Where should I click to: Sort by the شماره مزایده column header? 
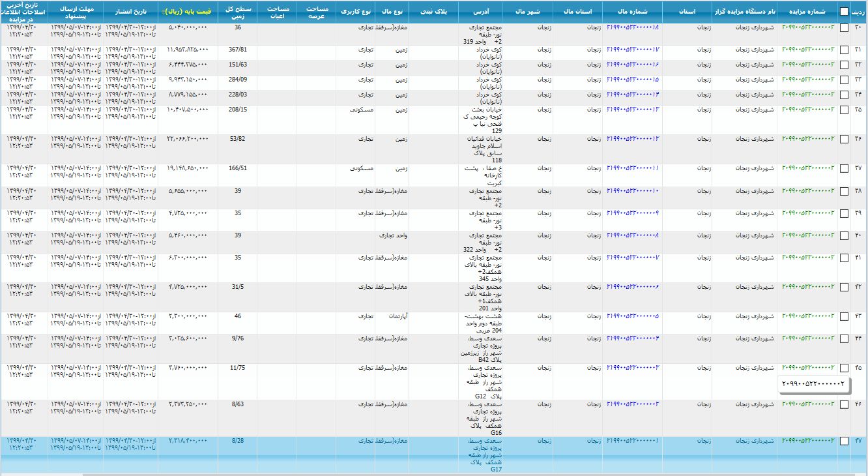(807, 12)
